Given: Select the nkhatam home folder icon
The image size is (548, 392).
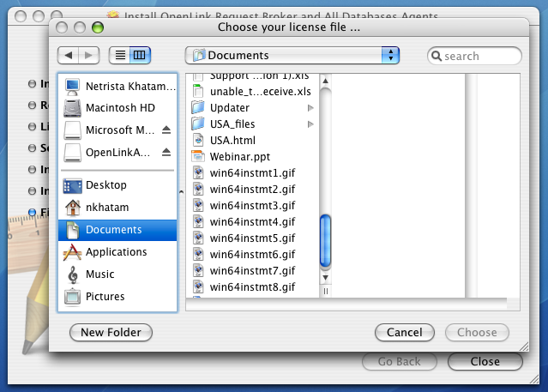Looking at the screenshot, I should [72, 208].
